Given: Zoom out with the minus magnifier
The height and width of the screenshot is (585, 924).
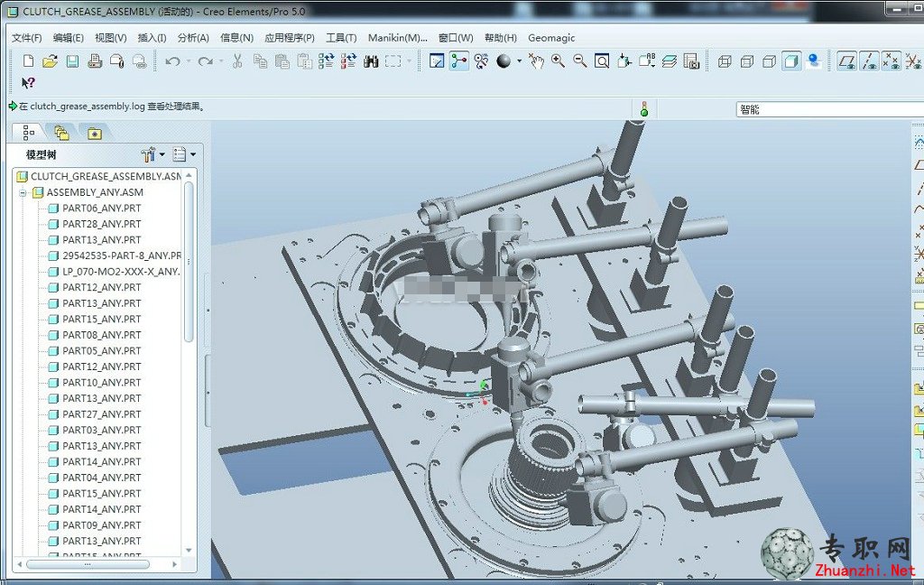Looking at the screenshot, I should tap(580, 60).
